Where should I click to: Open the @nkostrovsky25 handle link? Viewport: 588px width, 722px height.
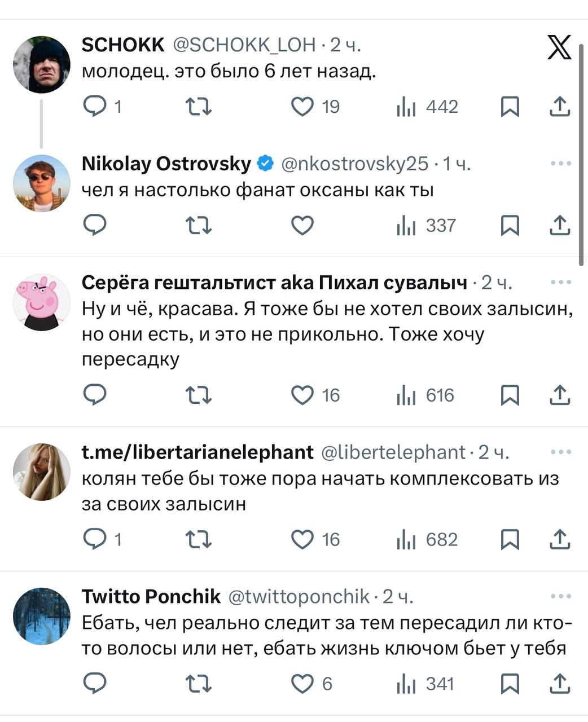pyautogui.click(x=354, y=164)
